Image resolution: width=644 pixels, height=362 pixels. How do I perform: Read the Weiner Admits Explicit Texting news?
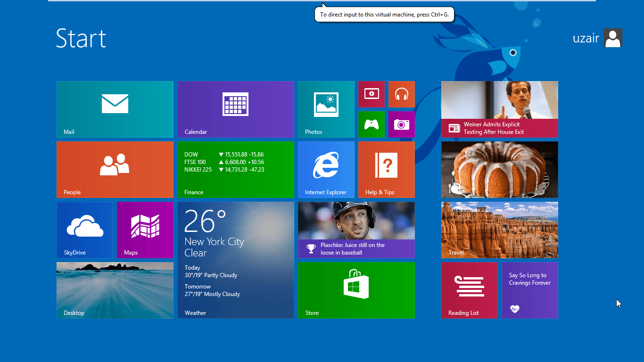tap(500, 109)
